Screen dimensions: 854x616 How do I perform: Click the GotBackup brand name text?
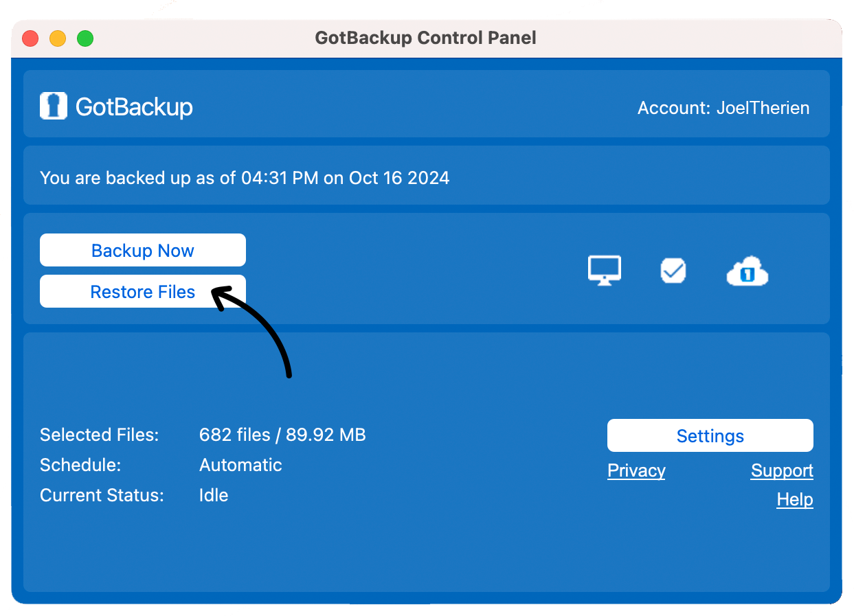tap(134, 107)
